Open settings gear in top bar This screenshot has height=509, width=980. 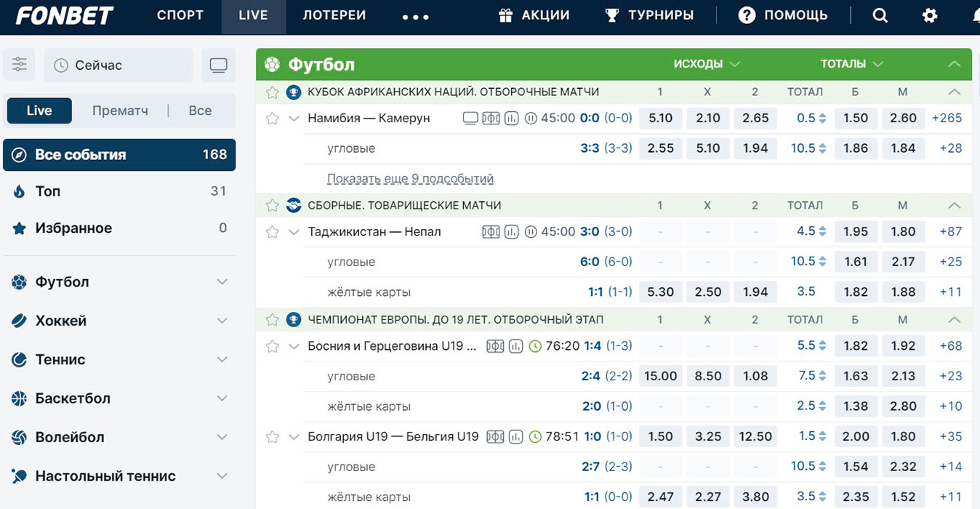(930, 15)
